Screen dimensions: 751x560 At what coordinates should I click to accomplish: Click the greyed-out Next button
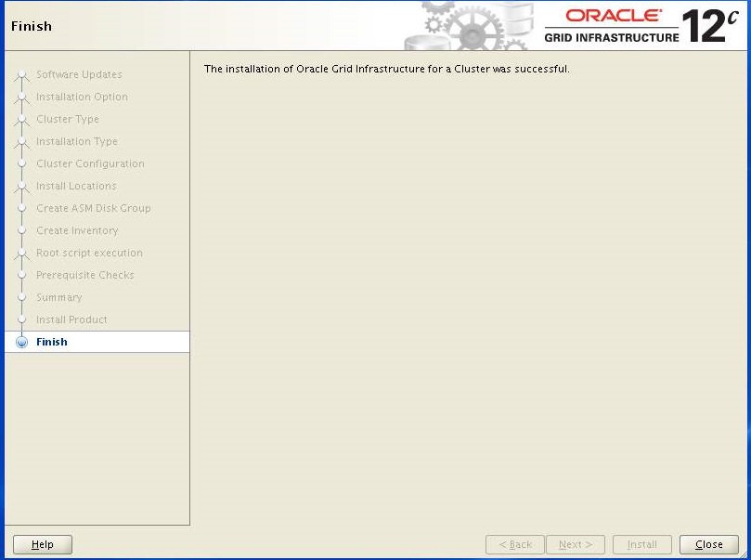click(x=576, y=544)
